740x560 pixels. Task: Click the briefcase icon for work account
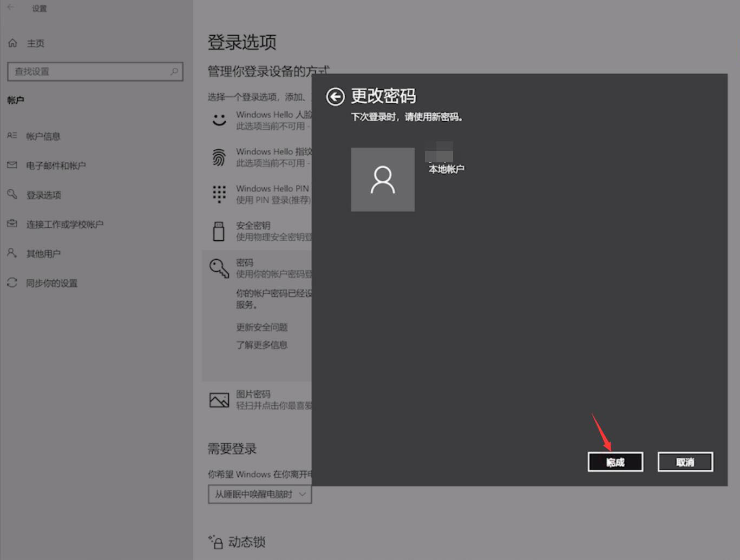coord(12,223)
